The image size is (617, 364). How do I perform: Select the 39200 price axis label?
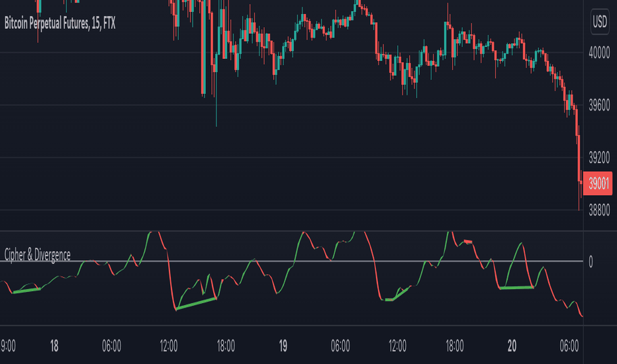(599, 158)
